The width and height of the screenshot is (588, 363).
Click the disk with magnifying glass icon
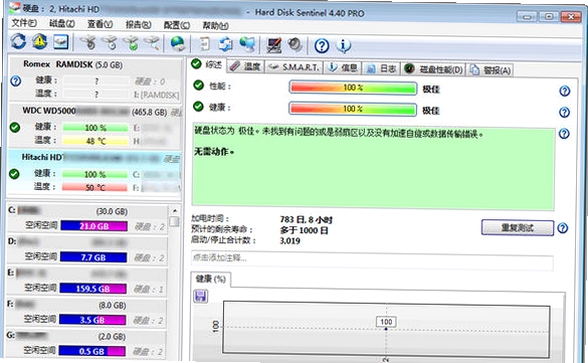click(152, 43)
